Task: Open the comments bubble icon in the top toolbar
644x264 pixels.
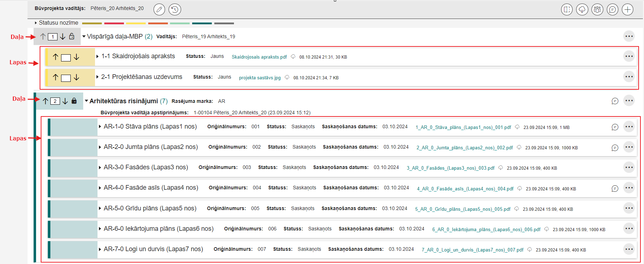Action: [x=613, y=9]
